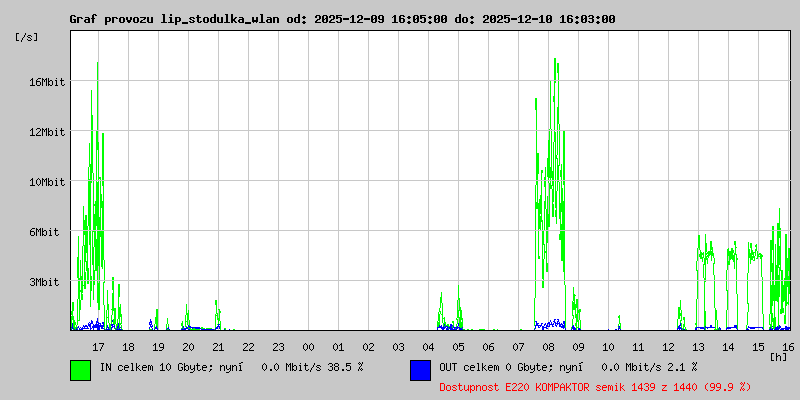Viewport: 800px width, 400px height.
Task: Click the '15' hour label on x-axis
Action: (758, 347)
